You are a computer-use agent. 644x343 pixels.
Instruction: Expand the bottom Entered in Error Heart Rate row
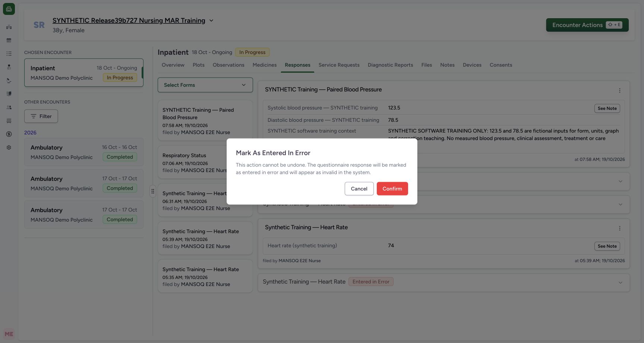click(444, 282)
